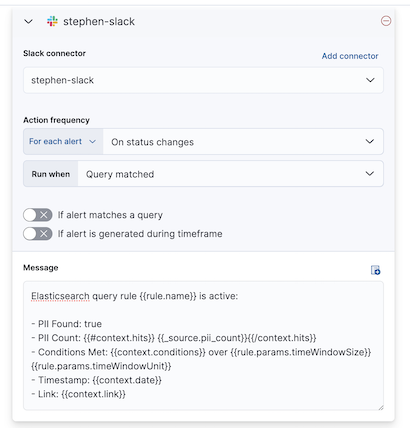Collapse the stephen-slack action panel chevron
Image resolution: width=410 pixels, height=428 pixels.
(29, 22)
